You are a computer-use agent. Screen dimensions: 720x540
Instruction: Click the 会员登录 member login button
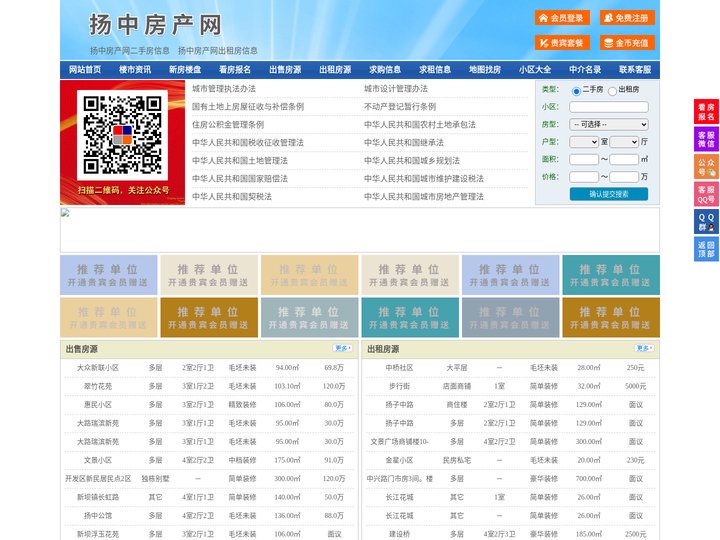click(x=562, y=18)
